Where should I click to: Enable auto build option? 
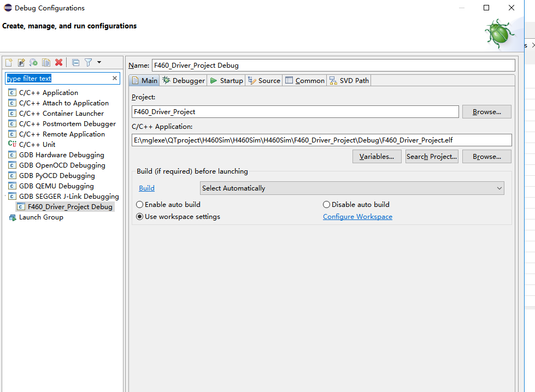click(140, 204)
